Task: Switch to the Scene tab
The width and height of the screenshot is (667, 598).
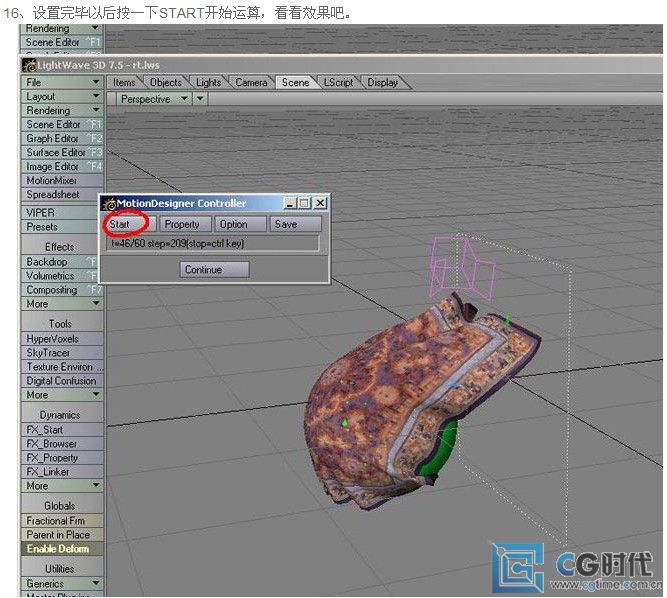Action: tap(296, 83)
